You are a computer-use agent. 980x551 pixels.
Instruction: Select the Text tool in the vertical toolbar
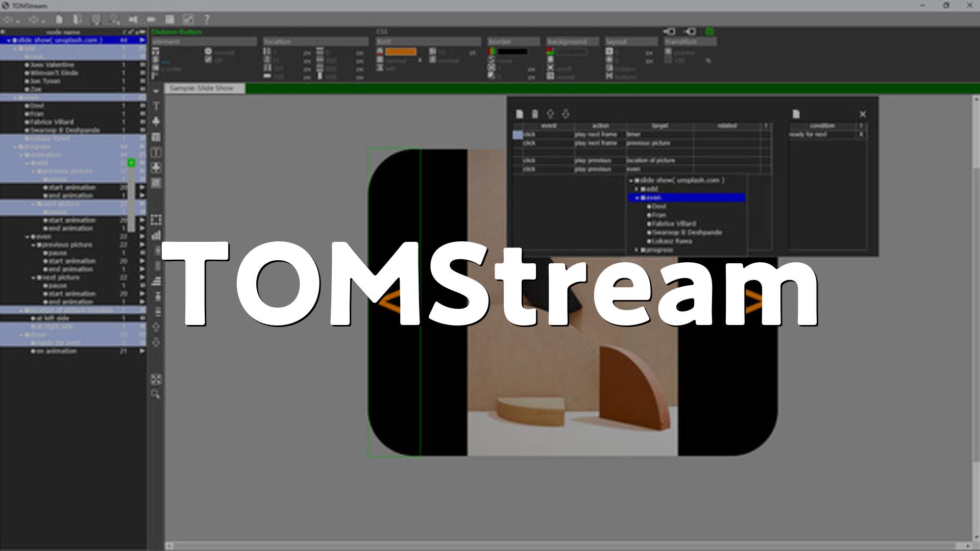[x=157, y=106]
